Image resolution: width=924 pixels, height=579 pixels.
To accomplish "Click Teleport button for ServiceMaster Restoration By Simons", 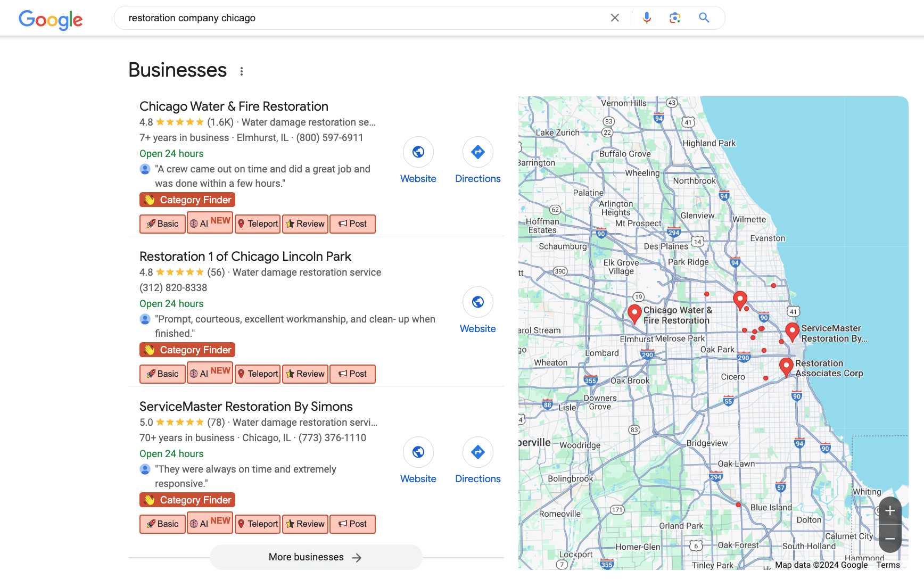I will (258, 524).
